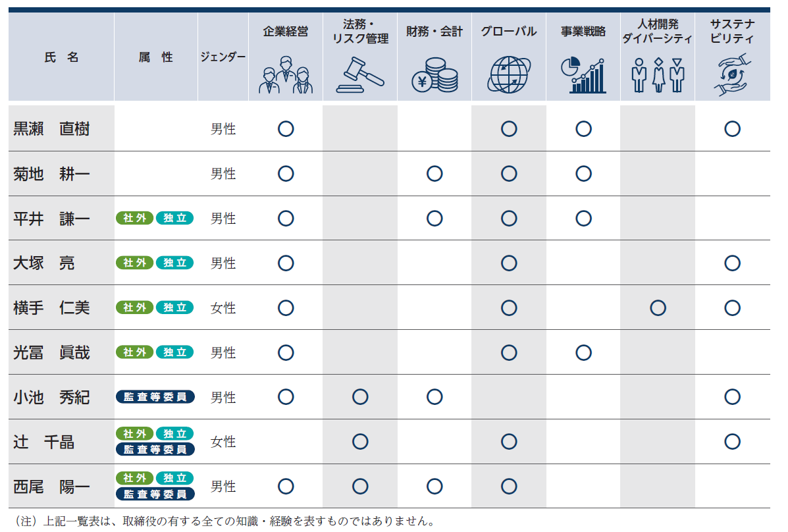Select the name 菊地 耕一
788x532 pixels.
(51, 173)
